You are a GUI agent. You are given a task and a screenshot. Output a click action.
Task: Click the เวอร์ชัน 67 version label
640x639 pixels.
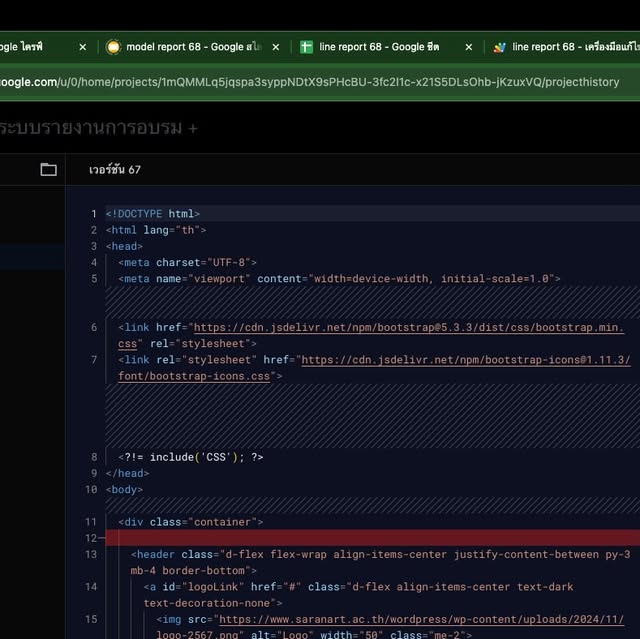point(115,170)
